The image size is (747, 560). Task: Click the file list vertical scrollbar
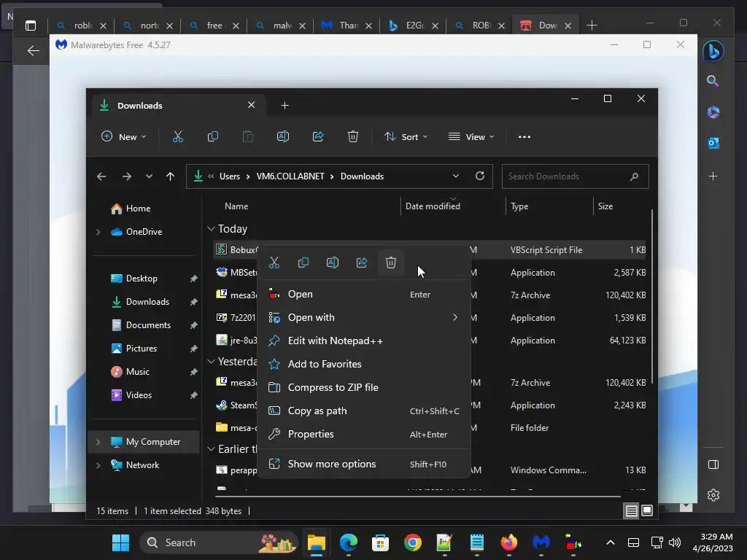click(651, 297)
